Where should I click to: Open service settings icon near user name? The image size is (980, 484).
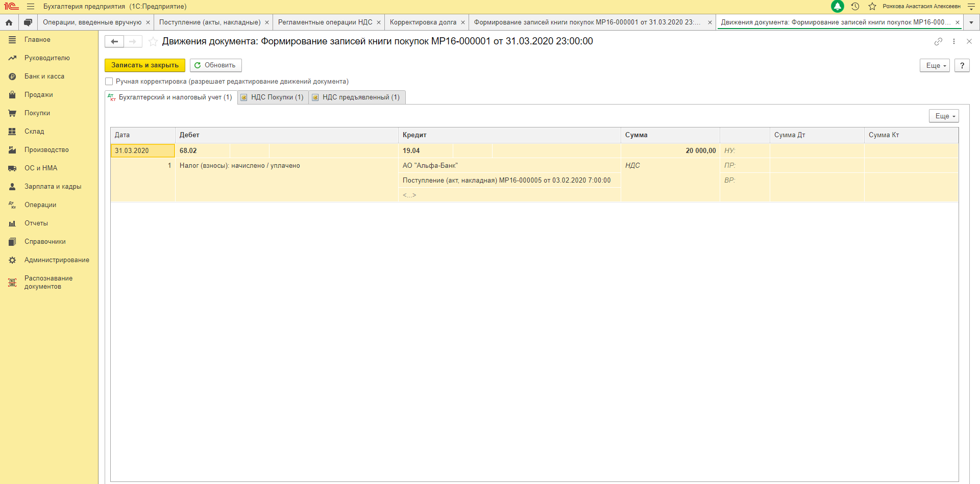(x=971, y=7)
